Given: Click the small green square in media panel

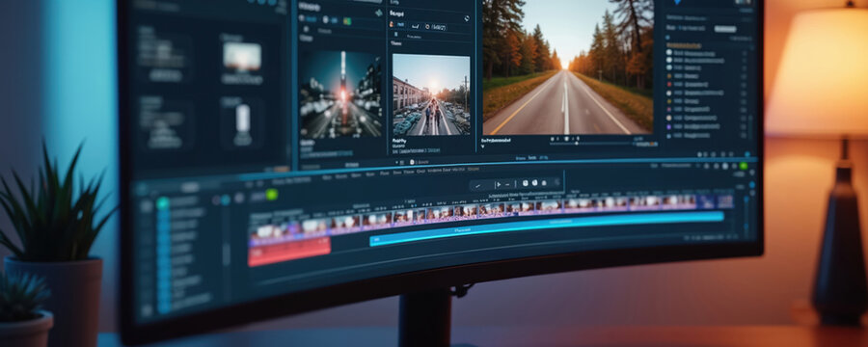Looking at the screenshot, I should point(347,21).
